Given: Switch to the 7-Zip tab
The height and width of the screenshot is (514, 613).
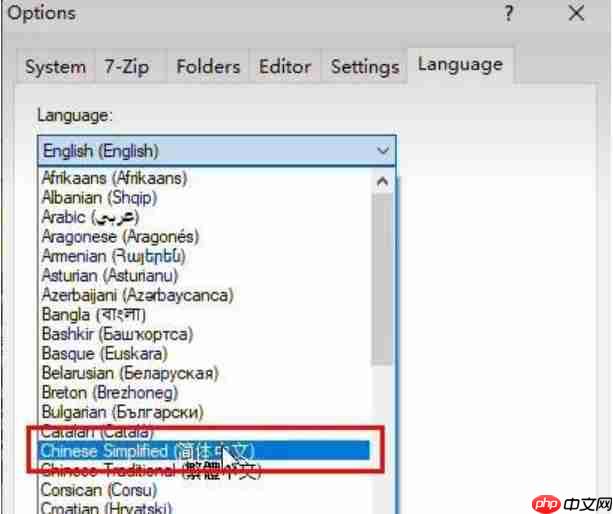Looking at the screenshot, I should 127,67.
